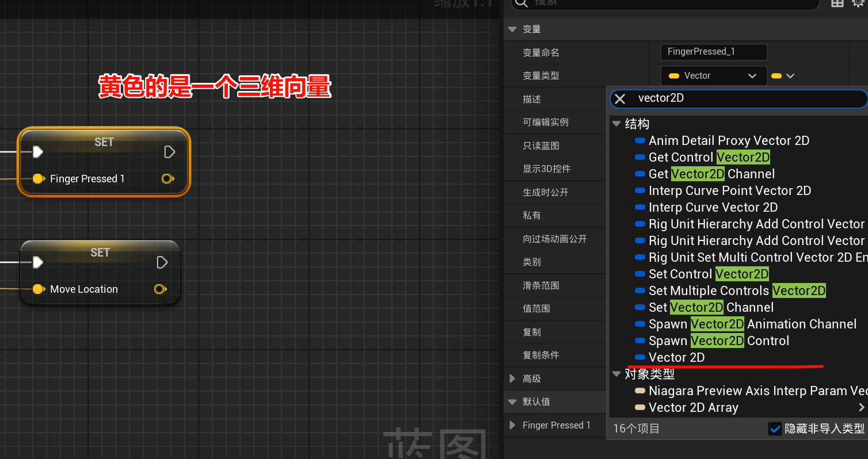Collapse the 变量 section
868x459 pixels.
tap(512, 29)
